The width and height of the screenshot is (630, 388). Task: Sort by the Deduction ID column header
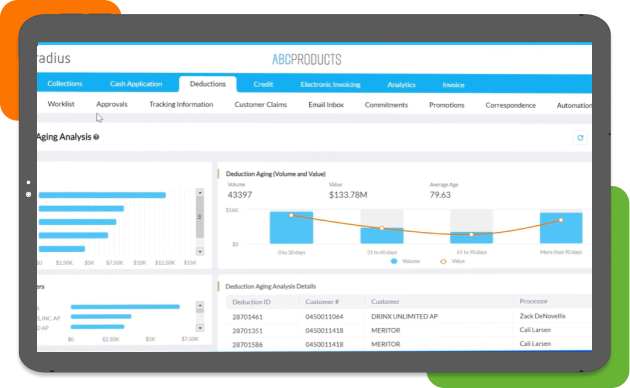[x=252, y=302]
